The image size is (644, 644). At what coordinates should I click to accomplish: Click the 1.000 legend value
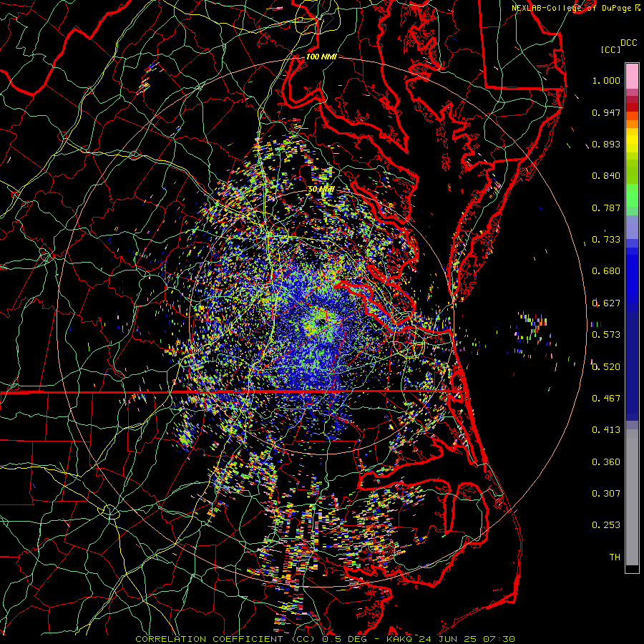click(606, 80)
